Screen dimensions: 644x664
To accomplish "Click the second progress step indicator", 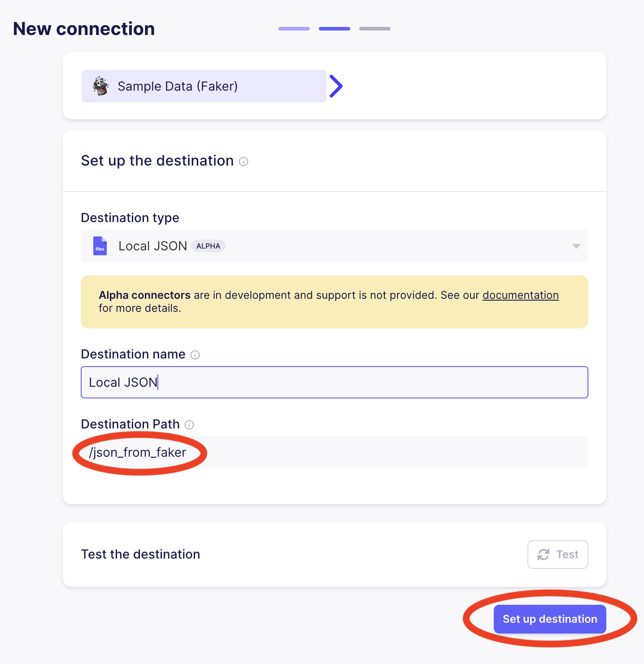I will [x=335, y=28].
